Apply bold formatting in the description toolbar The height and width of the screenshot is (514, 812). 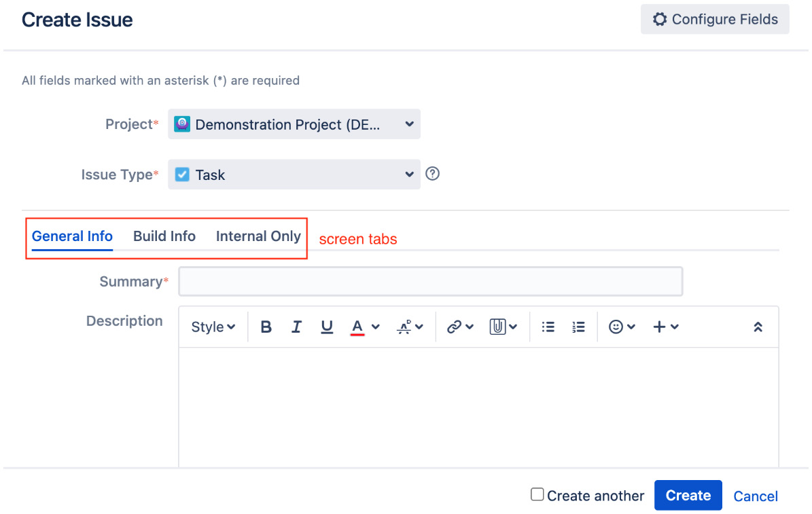pyautogui.click(x=266, y=327)
